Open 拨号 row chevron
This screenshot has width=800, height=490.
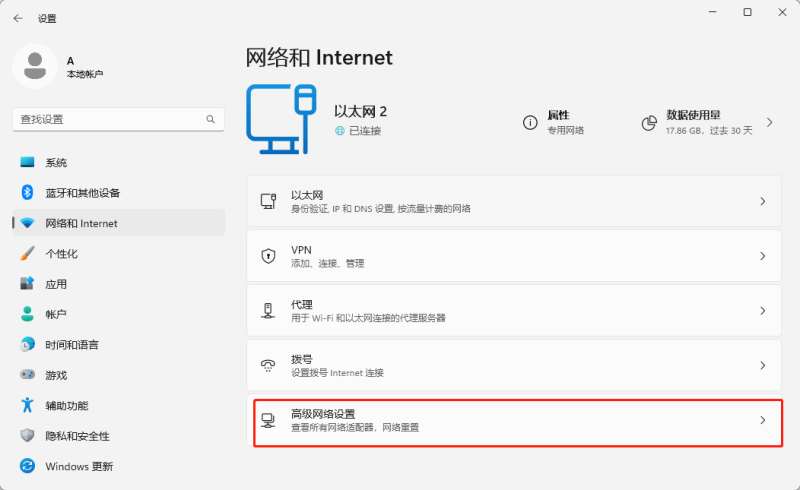point(763,365)
